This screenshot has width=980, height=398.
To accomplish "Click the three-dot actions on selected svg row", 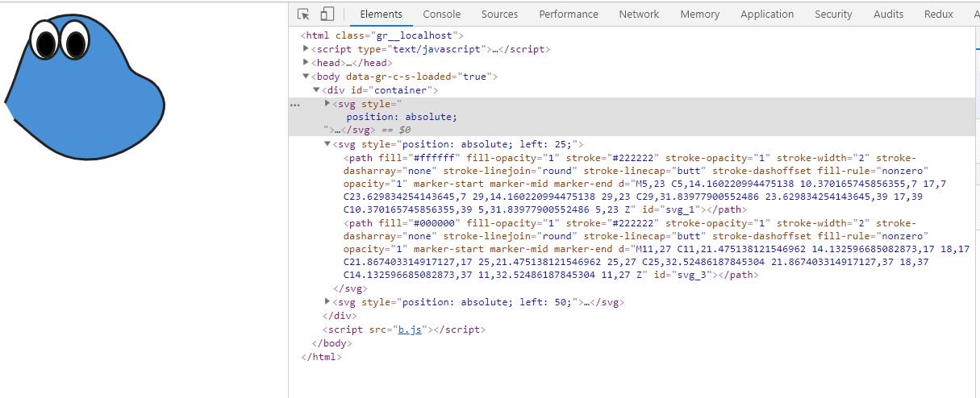I will 295,105.
